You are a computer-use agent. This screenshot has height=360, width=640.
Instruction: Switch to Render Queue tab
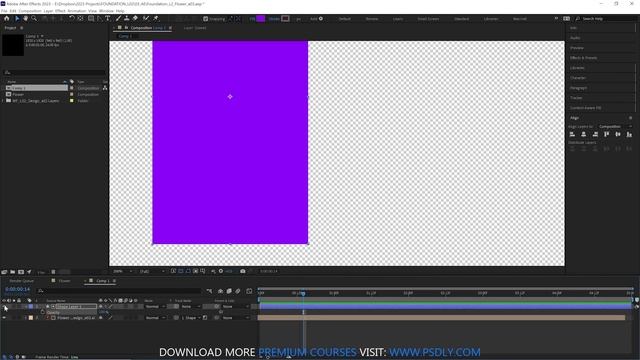pyautogui.click(x=22, y=281)
